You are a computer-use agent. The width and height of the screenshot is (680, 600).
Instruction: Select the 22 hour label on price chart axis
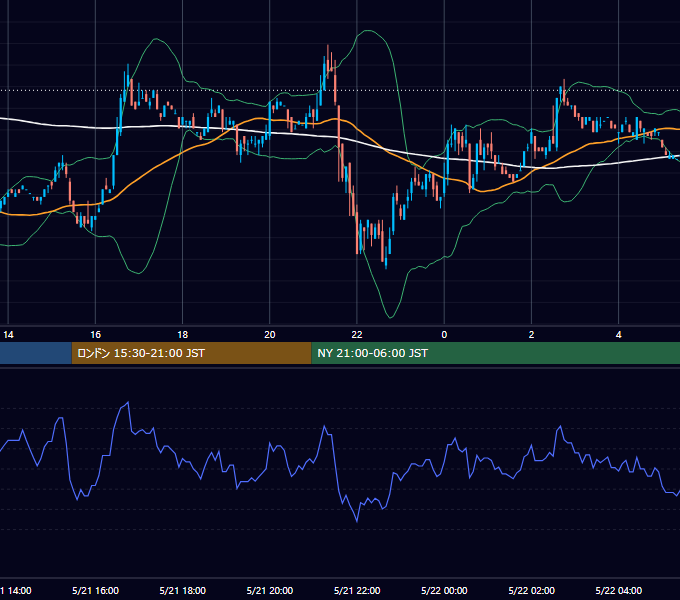(357, 335)
